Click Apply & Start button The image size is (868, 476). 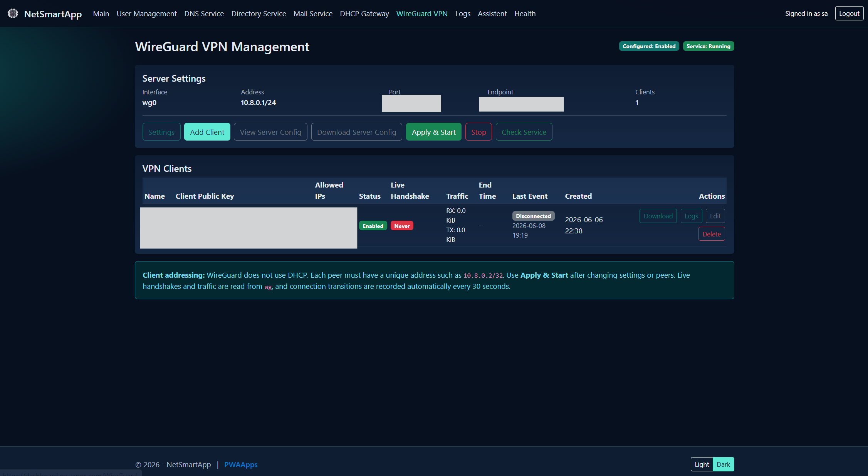[x=433, y=132]
